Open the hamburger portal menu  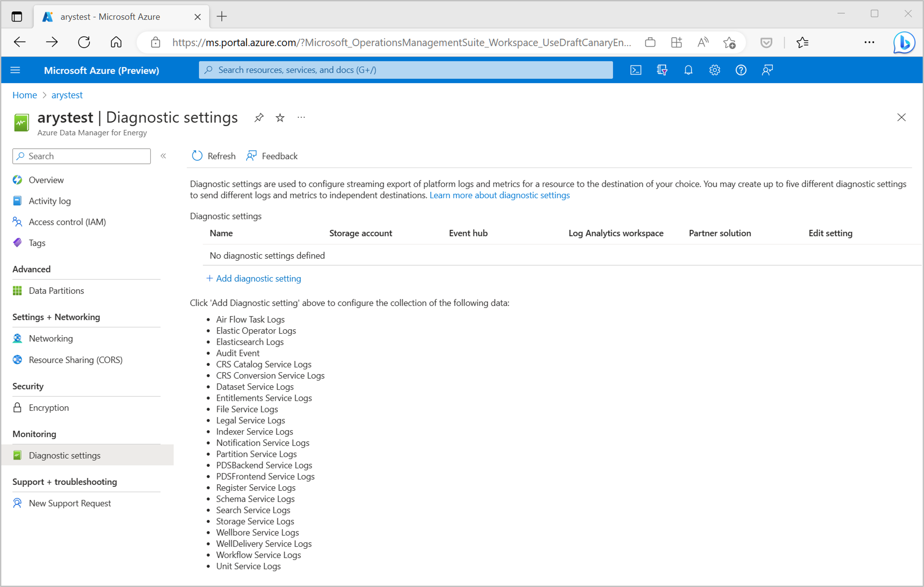(x=15, y=70)
